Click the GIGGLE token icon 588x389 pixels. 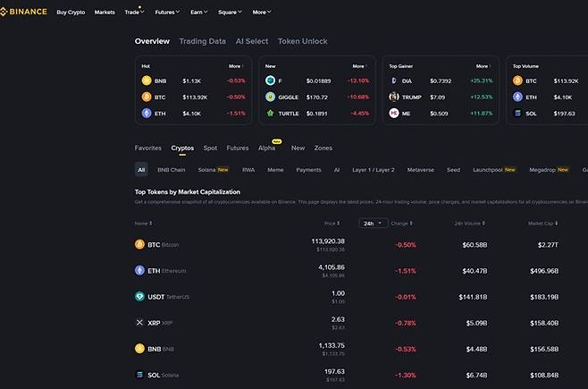coord(270,97)
